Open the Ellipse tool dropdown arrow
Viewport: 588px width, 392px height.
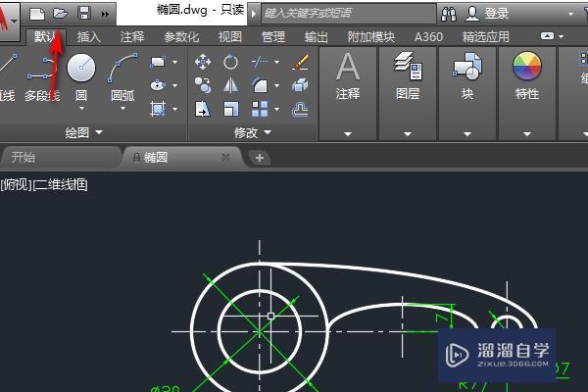pos(174,86)
